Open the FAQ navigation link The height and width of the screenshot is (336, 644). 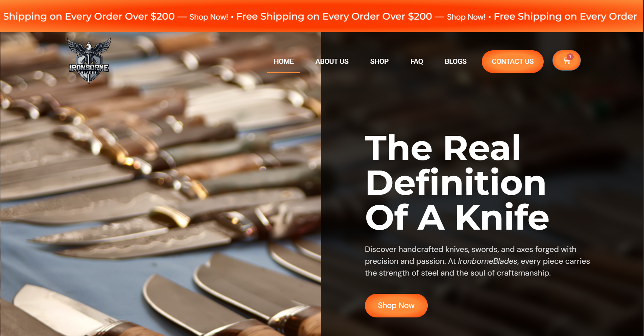coord(417,61)
